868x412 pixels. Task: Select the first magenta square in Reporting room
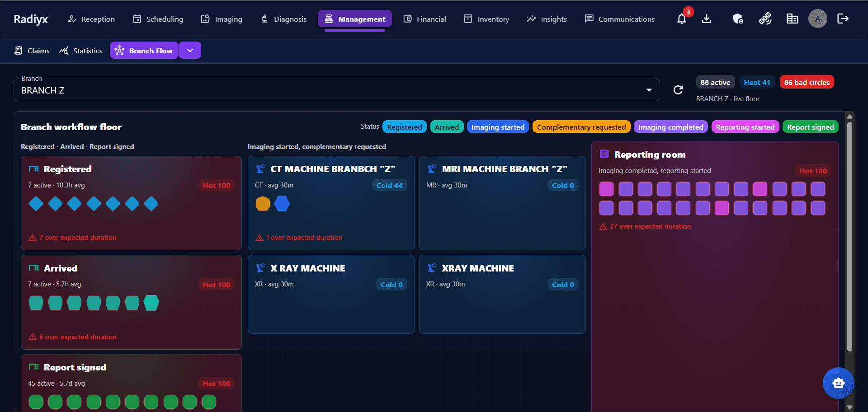[x=606, y=189]
